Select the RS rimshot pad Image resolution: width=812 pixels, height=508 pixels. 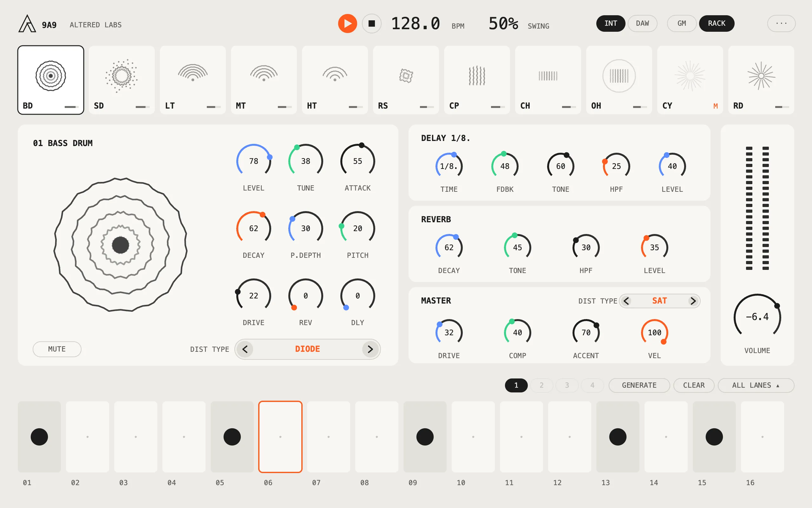click(x=406, y=80)
